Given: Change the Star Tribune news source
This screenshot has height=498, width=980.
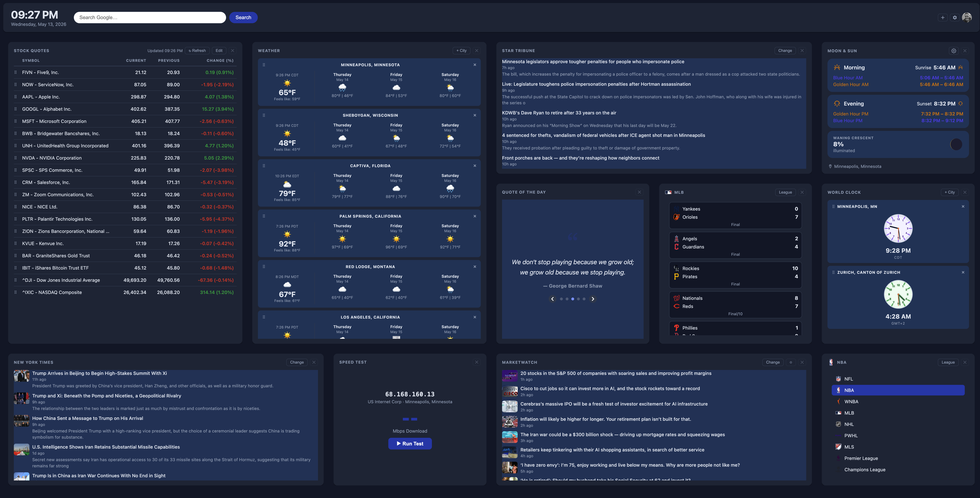Looking at the screenshot, I should click(785, 51).
